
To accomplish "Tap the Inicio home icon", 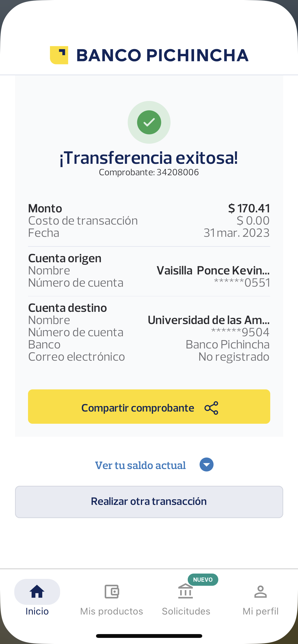I will (37, 591).
